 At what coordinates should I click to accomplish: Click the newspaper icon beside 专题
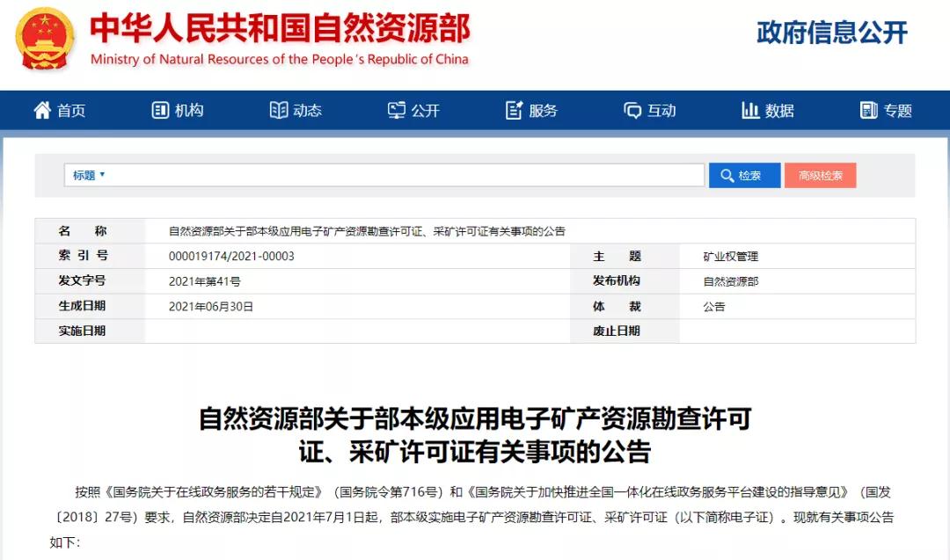point(869,110)
